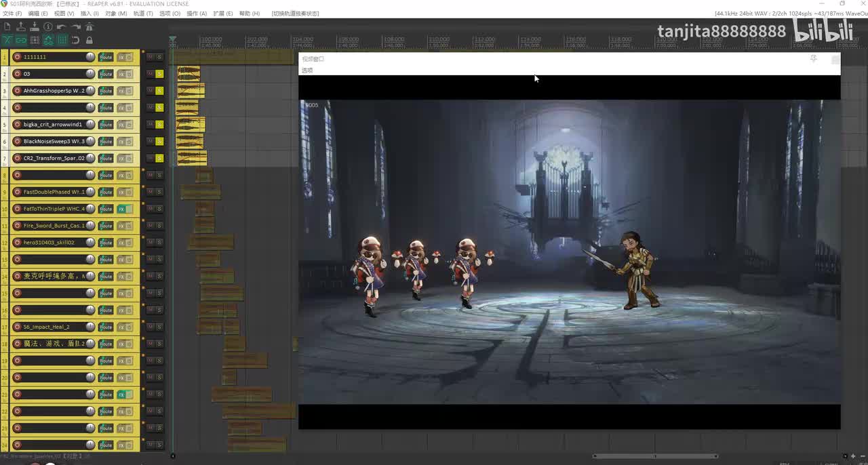Open Route settings for AhhGrasshopperSp track
The image size is (868, 465).
tap(106, 91)
